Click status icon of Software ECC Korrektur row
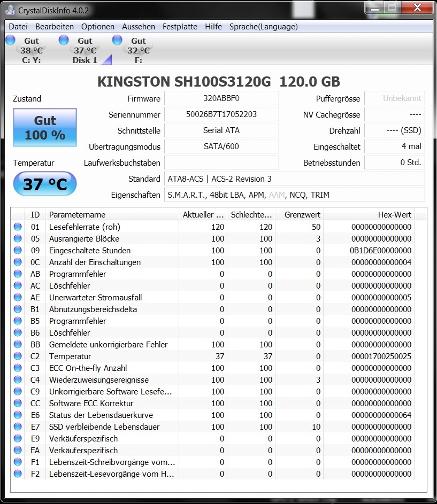Screen dimensions: 437x504 click(x=18, y=403)
